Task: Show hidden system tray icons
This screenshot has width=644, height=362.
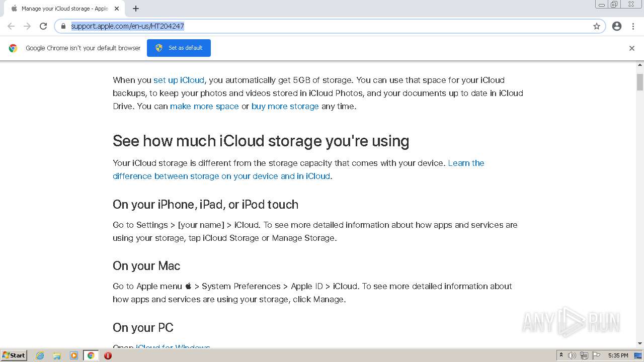Action: (x=561, y=355)
